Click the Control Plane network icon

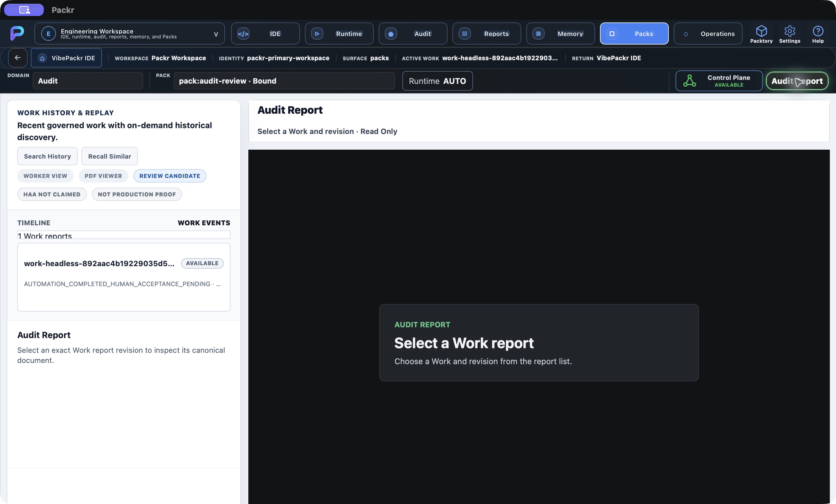click(689, 81)
